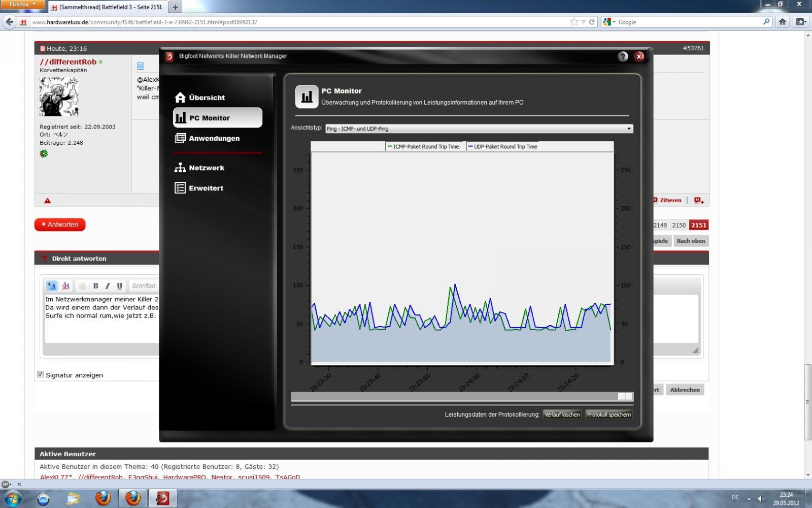Open the Killer Network Manager taskbar icon

tap(162, 498)
